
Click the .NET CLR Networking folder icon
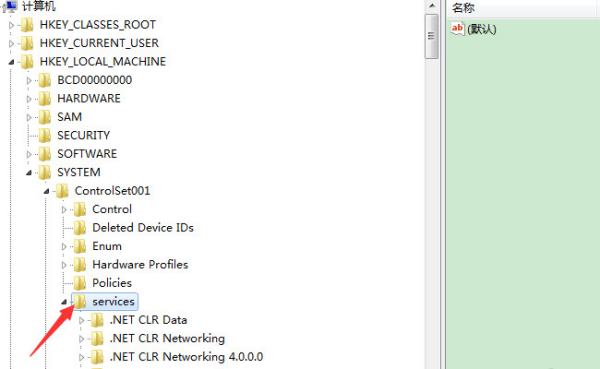(x=97, y=338)
